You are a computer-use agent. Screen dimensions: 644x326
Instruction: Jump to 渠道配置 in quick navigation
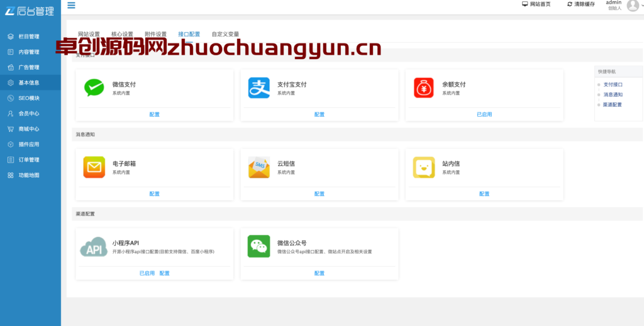tap(613, 105)
